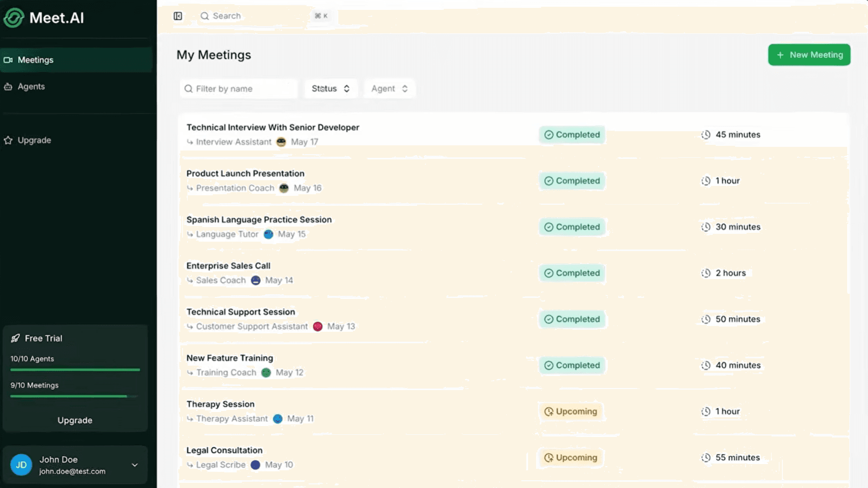
Task: Toggle the sidebar collapse icon
Action: [x=178, y=16]
